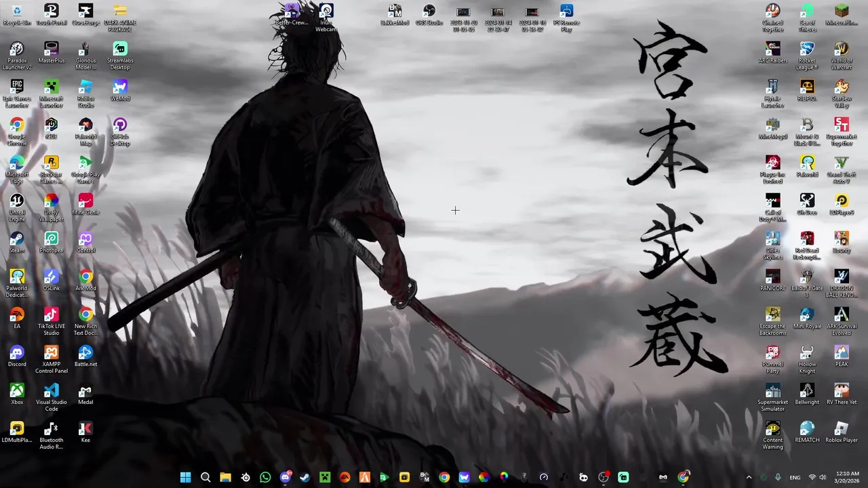Open File Explorer from the taskbar
Viewport: 868px width, 488px height.
pyautogui.click(x=225, y=477)
